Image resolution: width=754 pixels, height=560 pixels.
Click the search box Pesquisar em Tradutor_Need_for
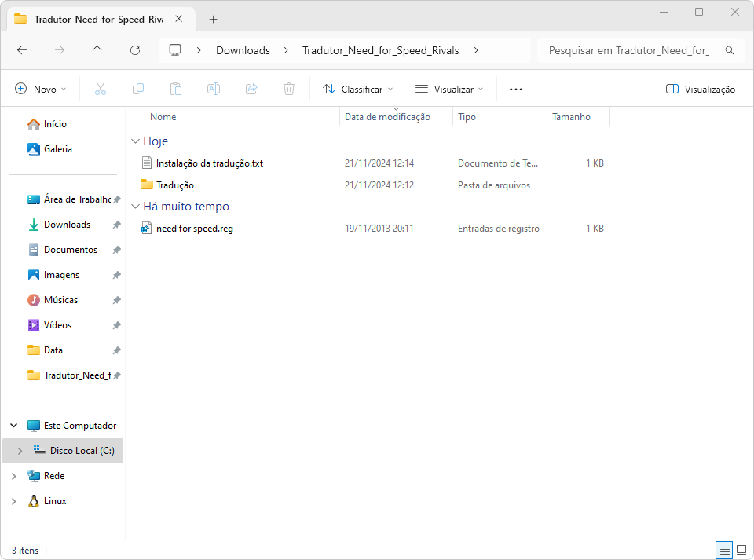click(642, 50)
